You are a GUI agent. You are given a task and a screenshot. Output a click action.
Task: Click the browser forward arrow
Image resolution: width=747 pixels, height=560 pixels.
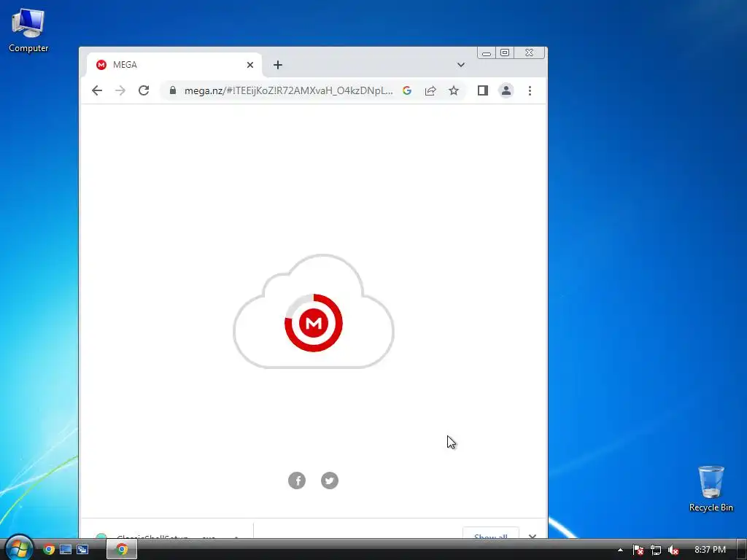120,90
